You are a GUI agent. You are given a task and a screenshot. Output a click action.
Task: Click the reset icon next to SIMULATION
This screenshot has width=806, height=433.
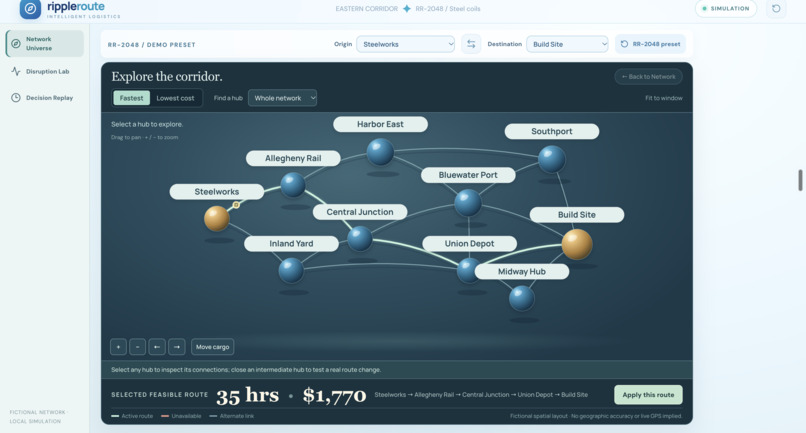click(x=776, y=9)
